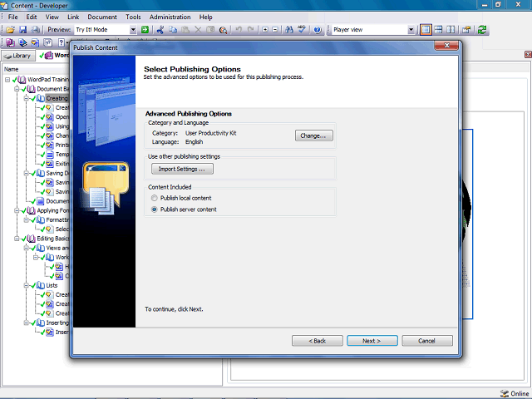Click the Delete X toolbar icon
This screenshot has height=399, width=532.
198,30
